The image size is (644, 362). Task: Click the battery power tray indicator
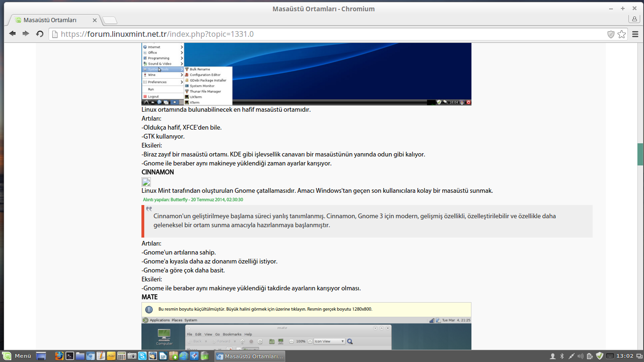(590, 356)
